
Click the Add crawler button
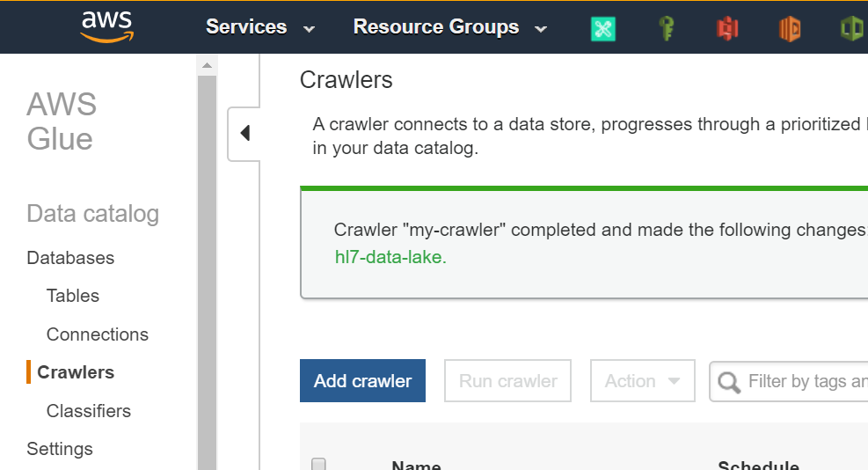tap(362, 381)
